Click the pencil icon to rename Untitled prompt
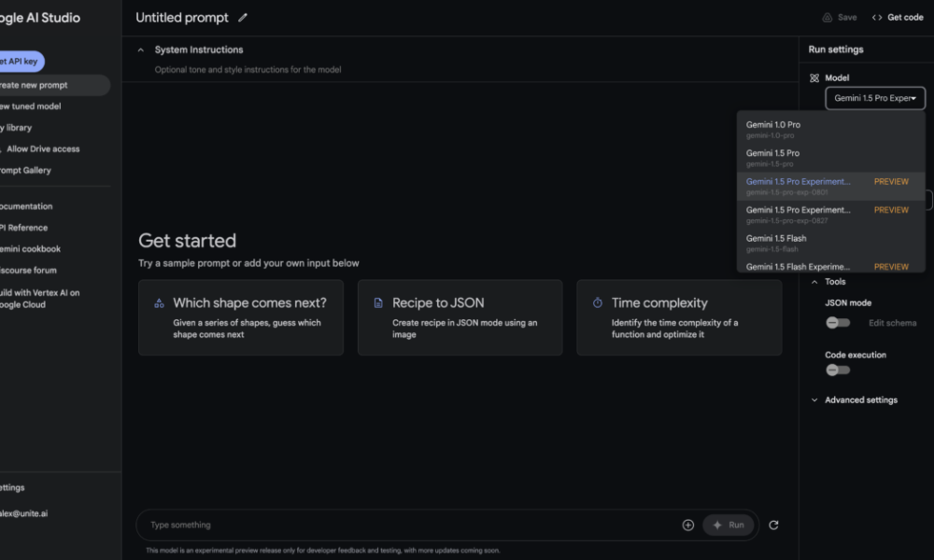 (x=243, y=18)
